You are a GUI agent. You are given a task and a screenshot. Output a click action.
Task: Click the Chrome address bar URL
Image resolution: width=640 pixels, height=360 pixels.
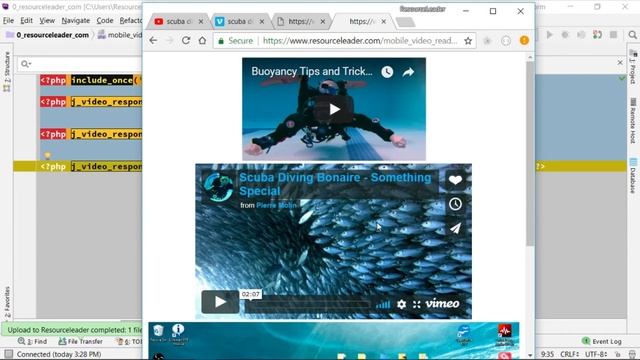(x=360, y=40)
